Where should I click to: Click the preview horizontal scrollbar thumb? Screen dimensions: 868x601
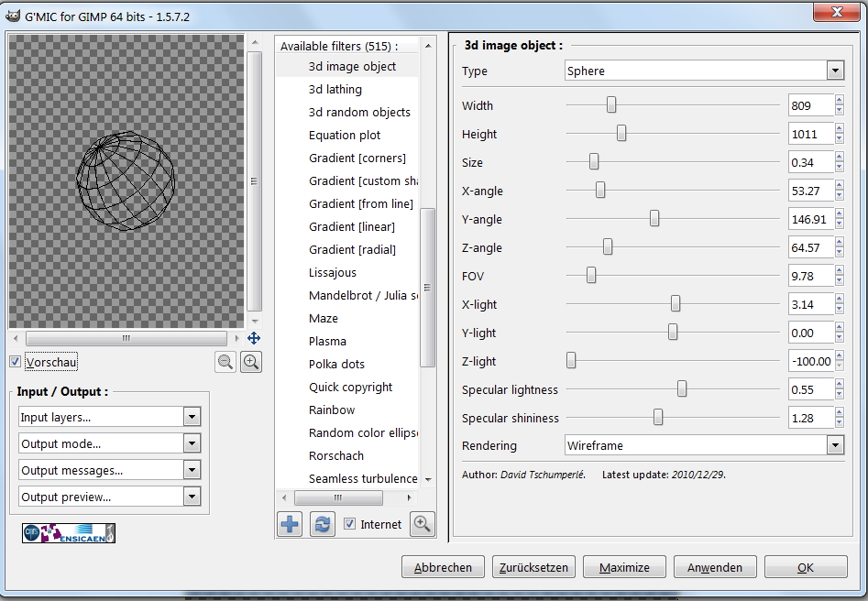[126, 338]
